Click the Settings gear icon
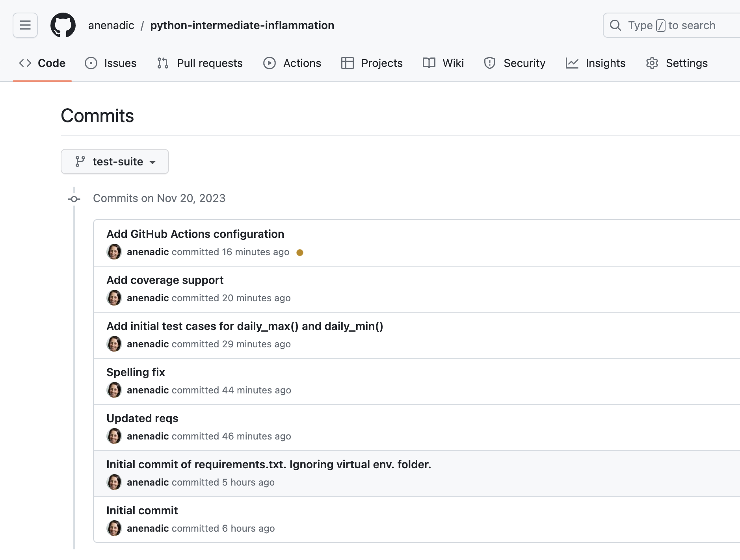Screen dimensions: 740x560 coord(653,63)
